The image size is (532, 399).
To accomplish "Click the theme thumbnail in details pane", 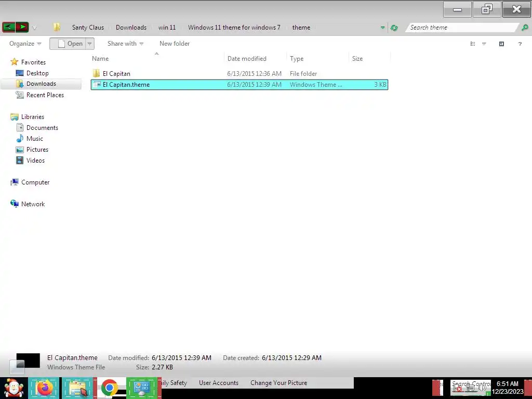I will (24, 363).
